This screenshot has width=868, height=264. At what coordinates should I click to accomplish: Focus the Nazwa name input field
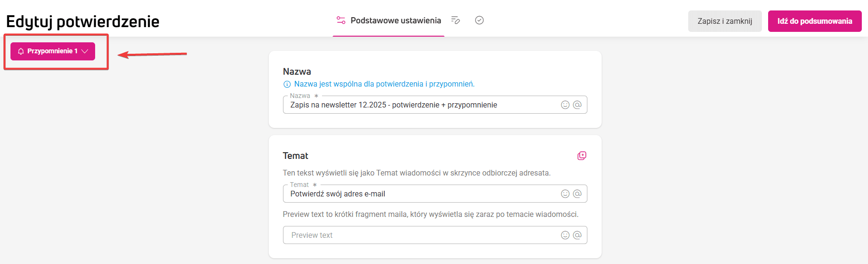click(419, 105)
